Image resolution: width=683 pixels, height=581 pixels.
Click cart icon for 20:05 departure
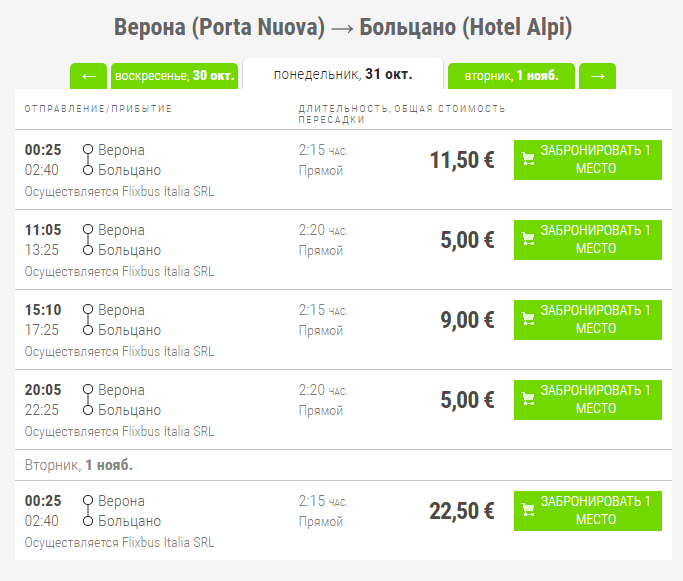point(528,399)
